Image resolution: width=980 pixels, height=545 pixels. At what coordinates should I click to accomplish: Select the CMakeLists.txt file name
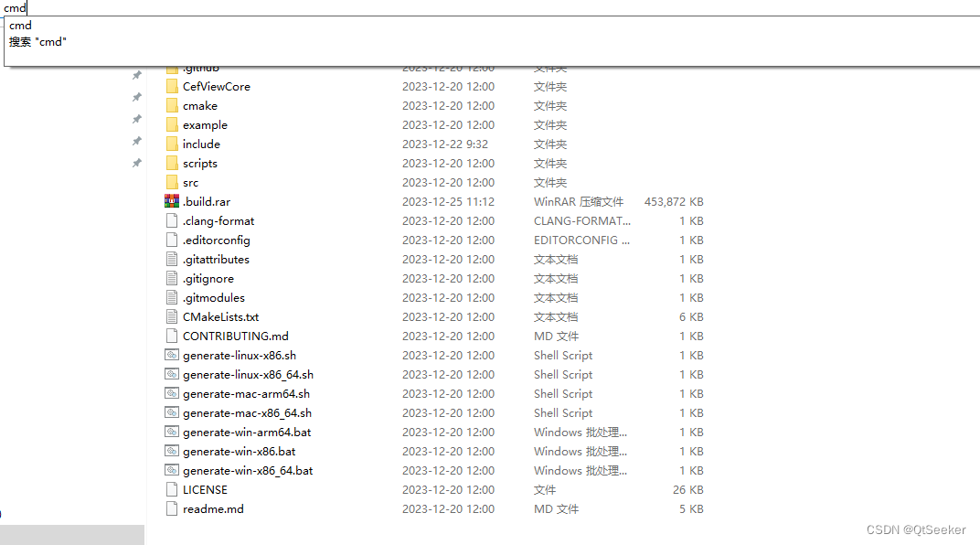pos(220,317)
